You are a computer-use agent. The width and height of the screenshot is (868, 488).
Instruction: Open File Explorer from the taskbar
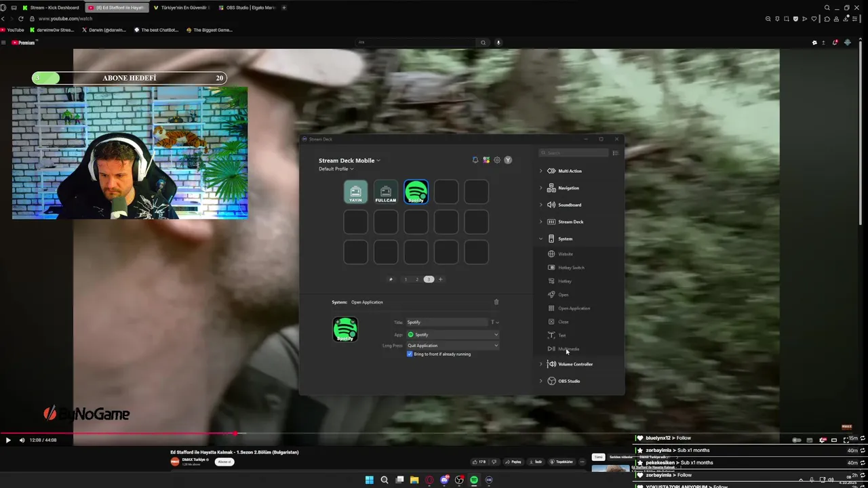point(414,480)
